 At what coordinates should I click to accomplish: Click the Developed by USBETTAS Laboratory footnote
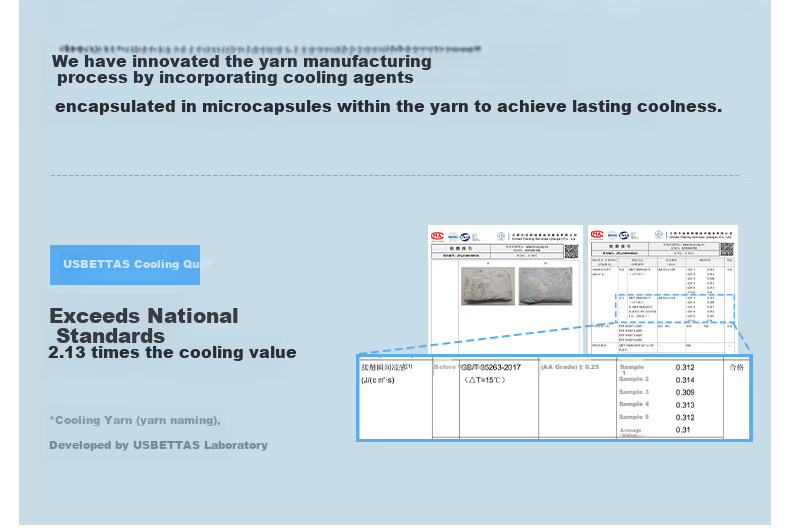[158, 445]
